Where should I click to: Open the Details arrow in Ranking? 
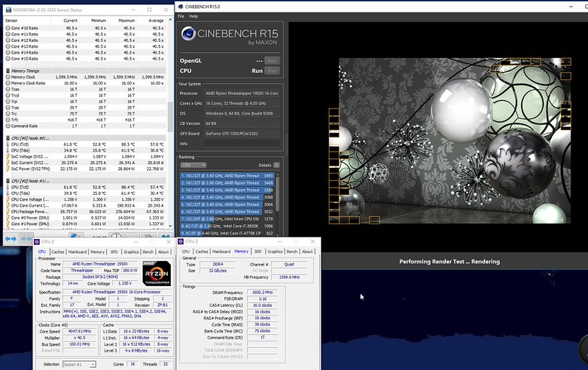275,165
